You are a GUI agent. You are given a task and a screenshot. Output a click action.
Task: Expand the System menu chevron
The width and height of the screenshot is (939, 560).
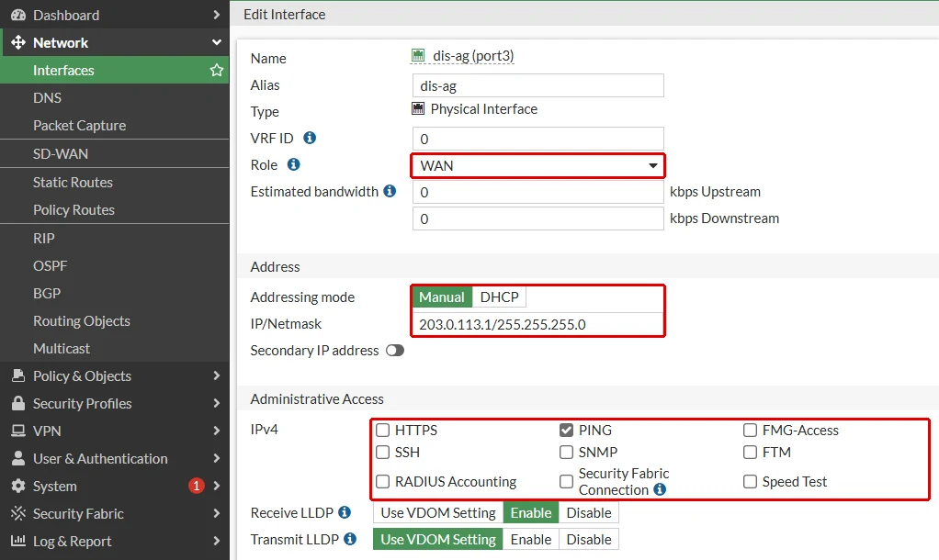point(217,486)
